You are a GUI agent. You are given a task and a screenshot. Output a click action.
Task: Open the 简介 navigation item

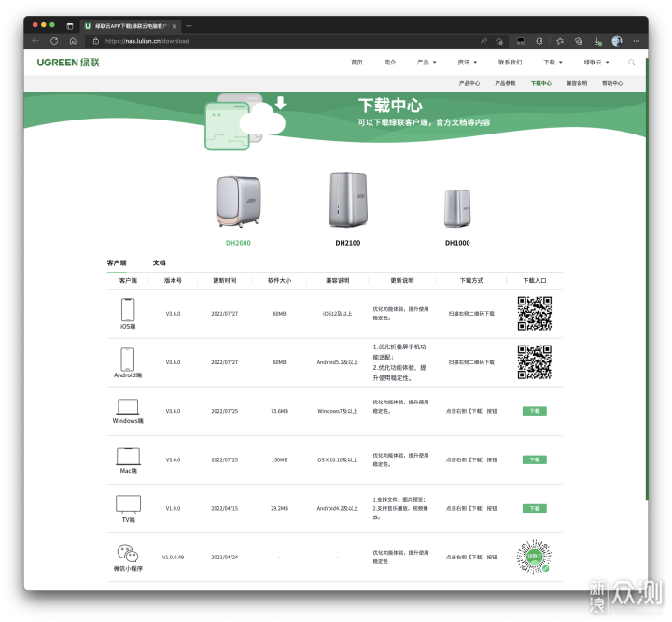pyautogui.click(x=389, y=63)
